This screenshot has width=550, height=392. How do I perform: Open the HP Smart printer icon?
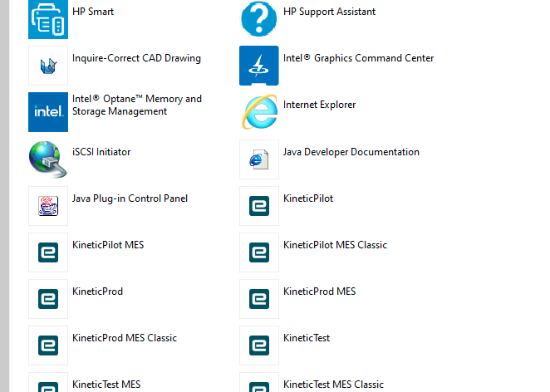(48, 19)
